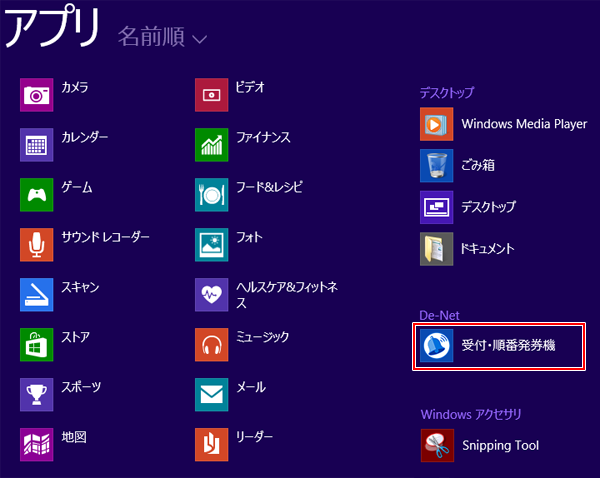Viewport: 600px width, 478px height.
Task: Select the Windows アクセサリ group header
Action: point(471,414)
